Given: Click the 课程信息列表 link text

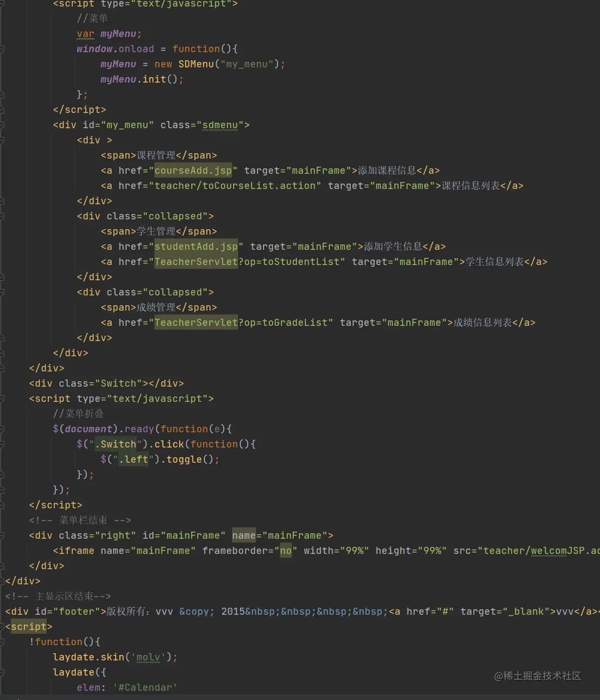Looking at the screenshot, I should (471, 186).
